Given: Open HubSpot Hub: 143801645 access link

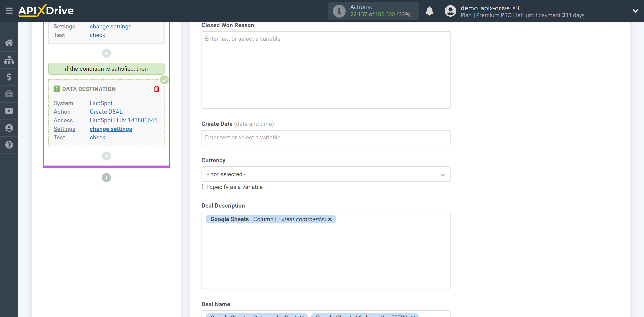Looking at the screenshot, I should point(124,120).
